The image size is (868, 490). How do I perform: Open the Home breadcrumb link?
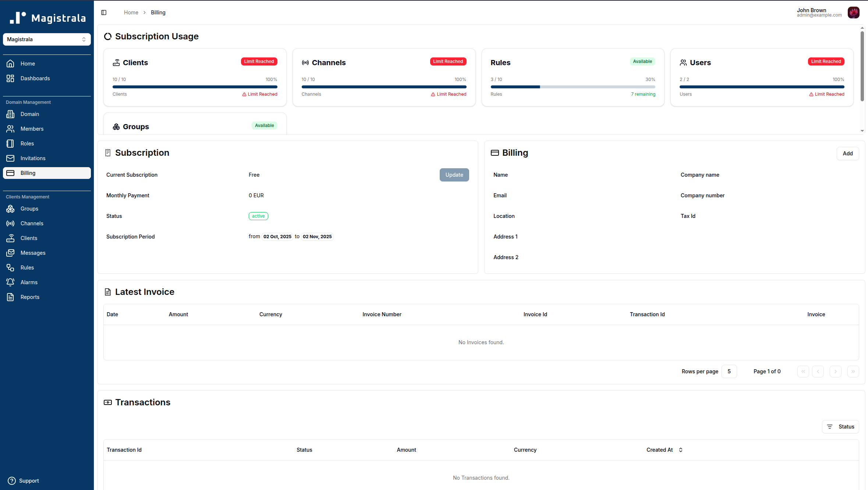[x=131, y=12]
